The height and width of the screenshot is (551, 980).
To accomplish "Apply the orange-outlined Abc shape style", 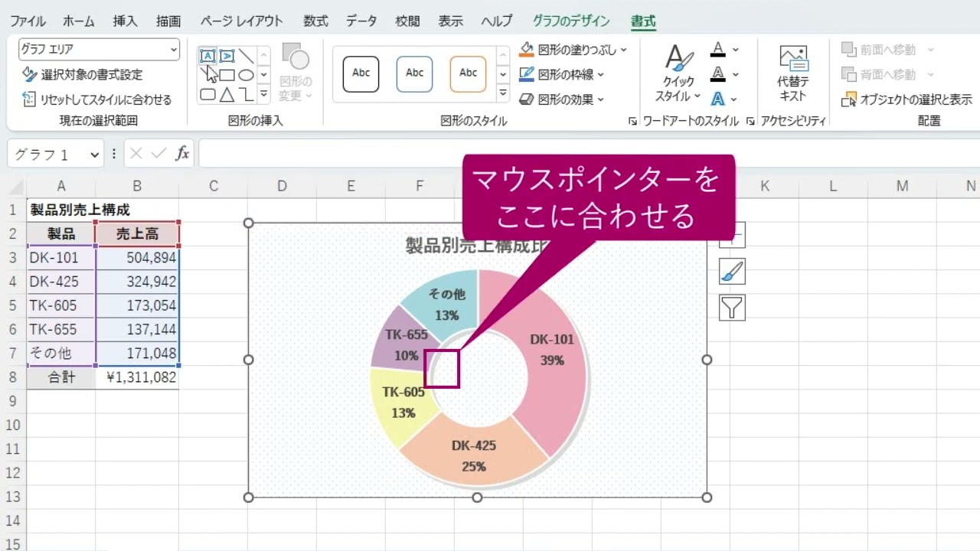I will [468, 73].
